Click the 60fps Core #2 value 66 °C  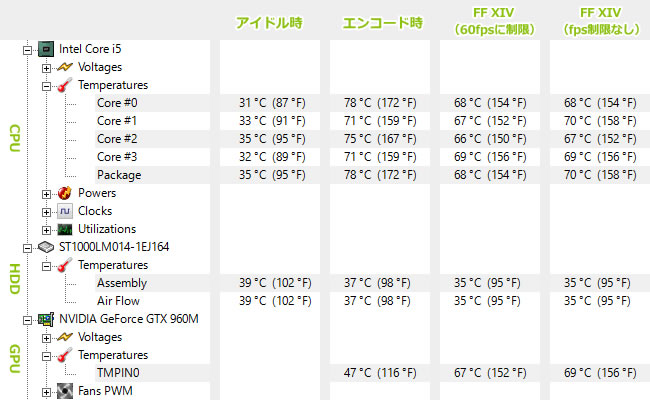click(x=490, y=139)
